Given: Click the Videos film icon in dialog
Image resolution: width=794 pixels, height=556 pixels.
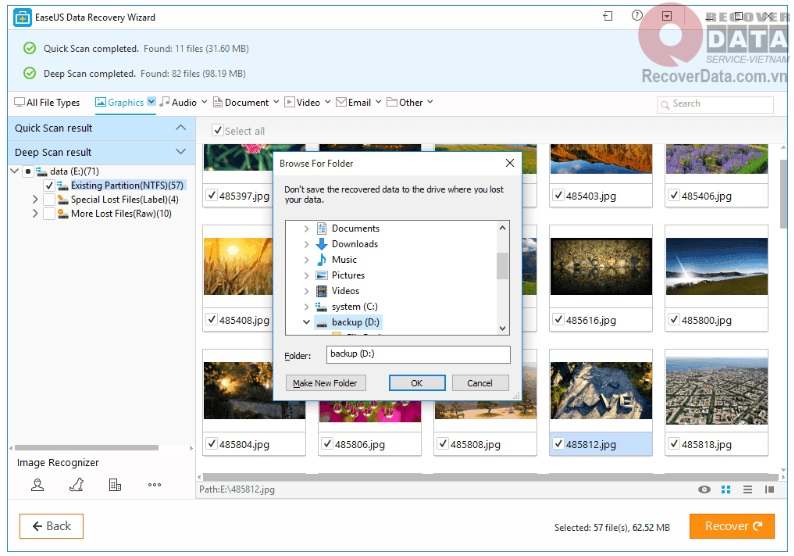Looking at the screenshot, I should [322, 291].
